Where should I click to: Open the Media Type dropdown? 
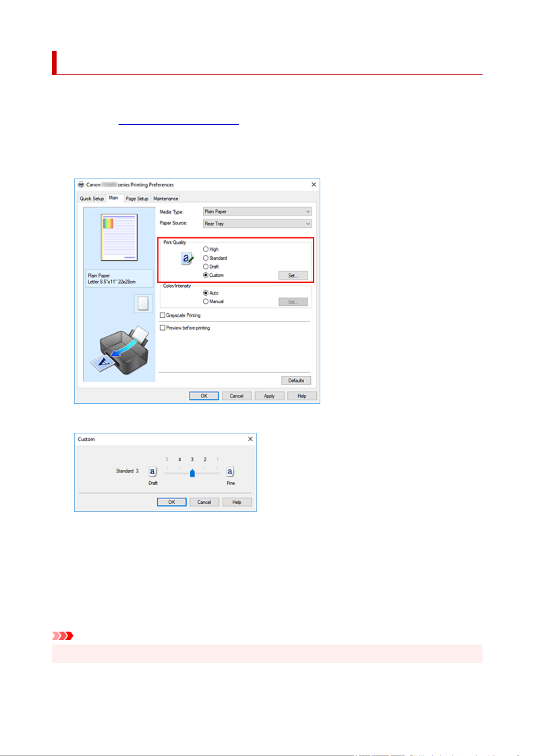tap(257, 212)
